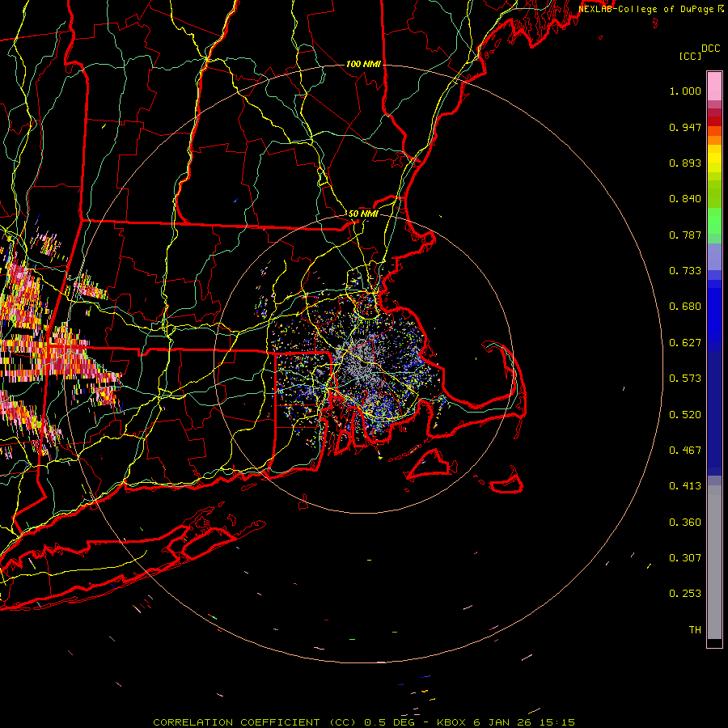Select the 0.947 scale value

pos(685,127)
